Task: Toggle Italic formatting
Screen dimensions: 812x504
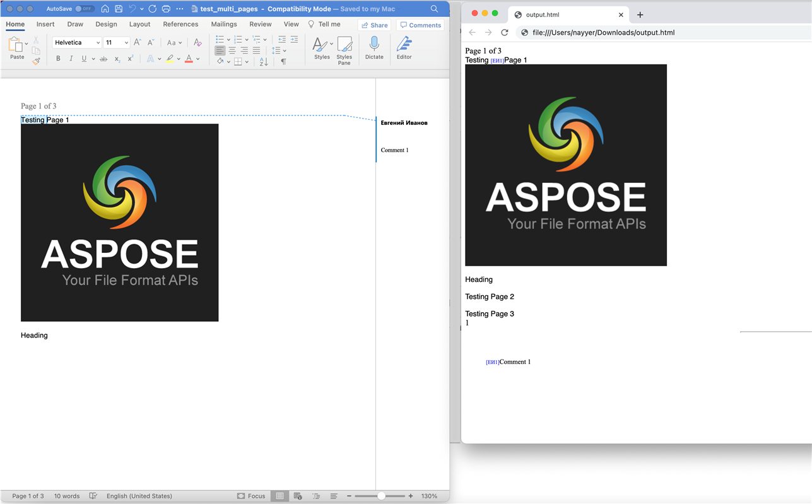Action: click(71, 59)
